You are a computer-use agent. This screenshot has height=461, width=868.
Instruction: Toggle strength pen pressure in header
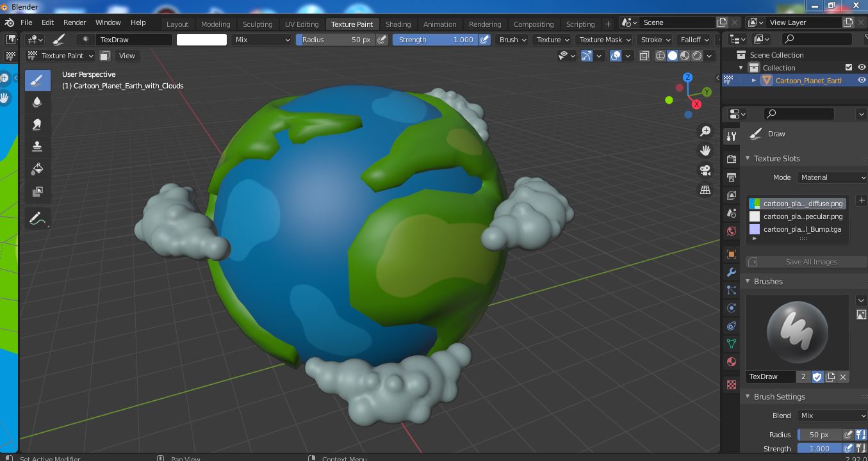(x=484, y=40)
